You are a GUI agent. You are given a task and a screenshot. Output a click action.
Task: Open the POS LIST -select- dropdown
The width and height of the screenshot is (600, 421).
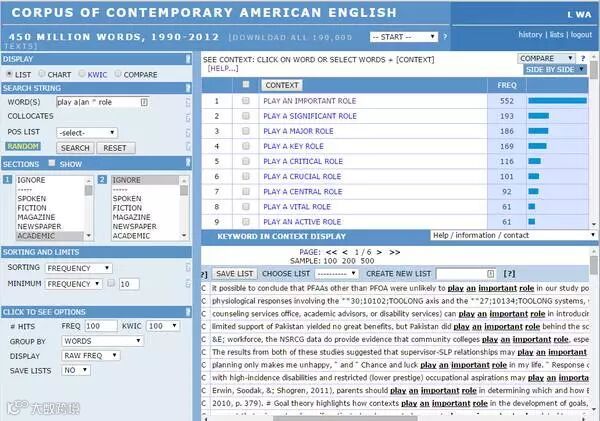(x=87, y=133)
